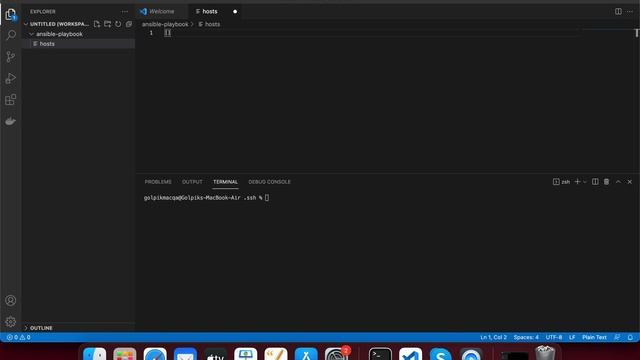
Task: Click the feedback icon in status bar
Action: pos(617,337)
